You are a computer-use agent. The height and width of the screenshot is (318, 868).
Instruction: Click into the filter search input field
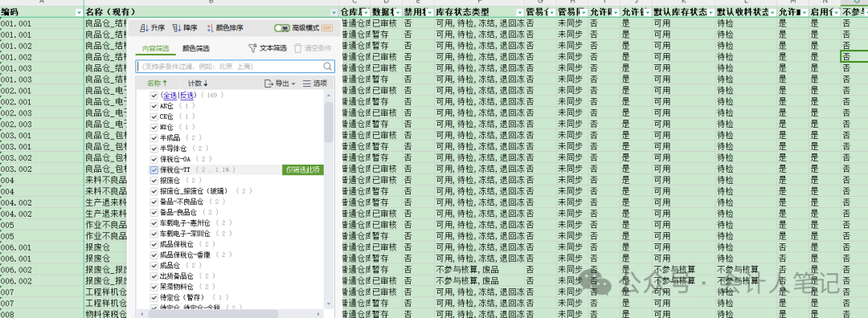[230, 67]
